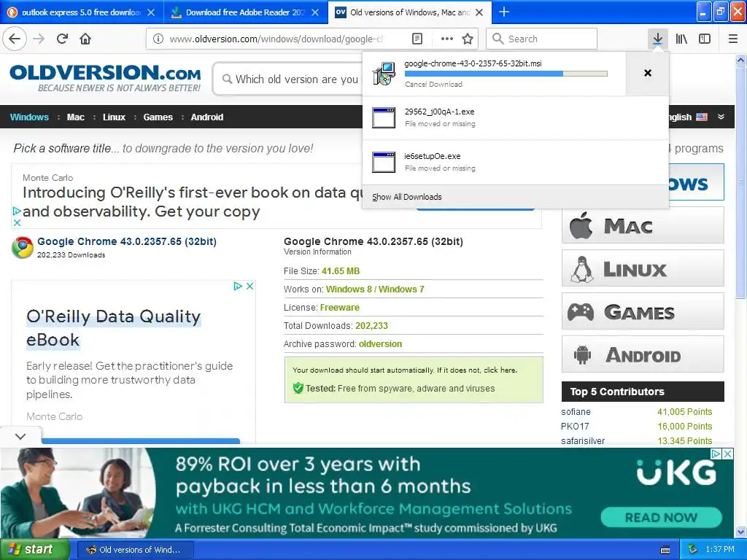
Task: Click AdChoices icon on O'Reilly eBook ad
Action: coord(238,286)
